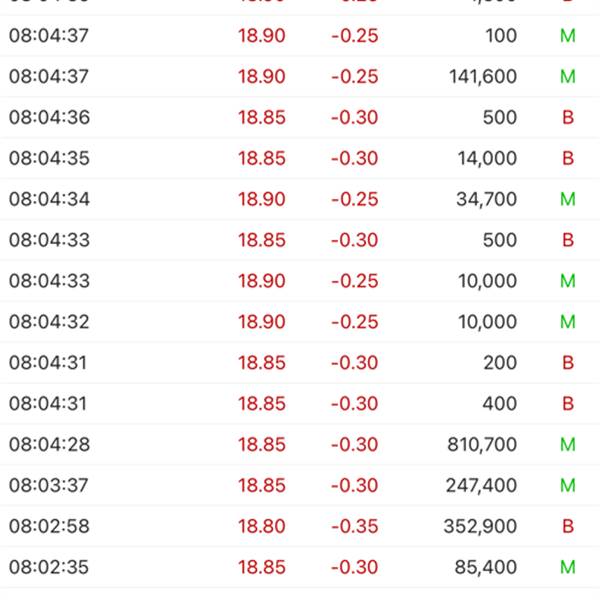Click the -0.35 change value
Viewport: 600px width, 600px height.
click(354, 526)
